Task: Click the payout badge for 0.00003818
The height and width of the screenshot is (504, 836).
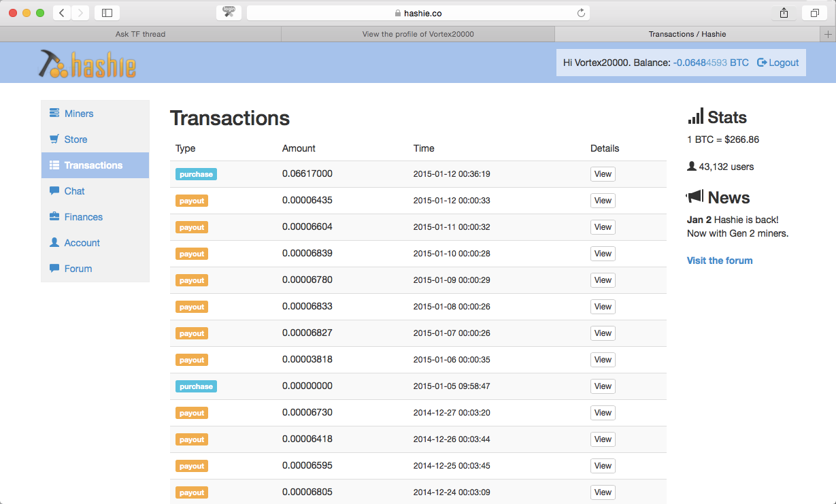Action: [192, 360]
